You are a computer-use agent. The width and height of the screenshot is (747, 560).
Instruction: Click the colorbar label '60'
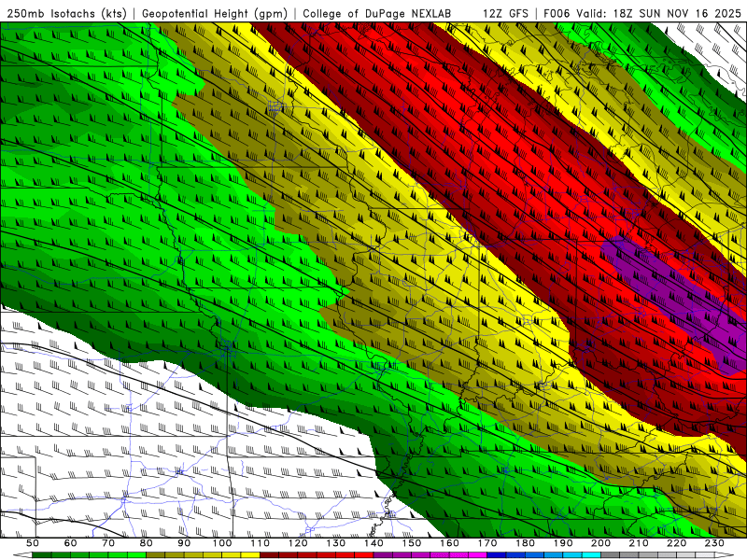click(71, 543)
